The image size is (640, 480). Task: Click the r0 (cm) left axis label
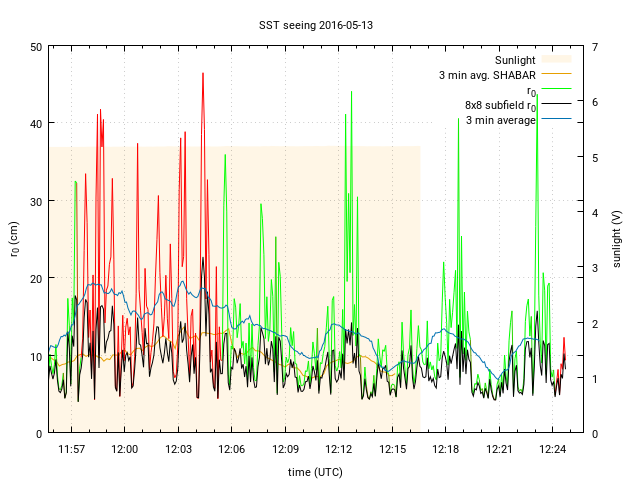14,239
